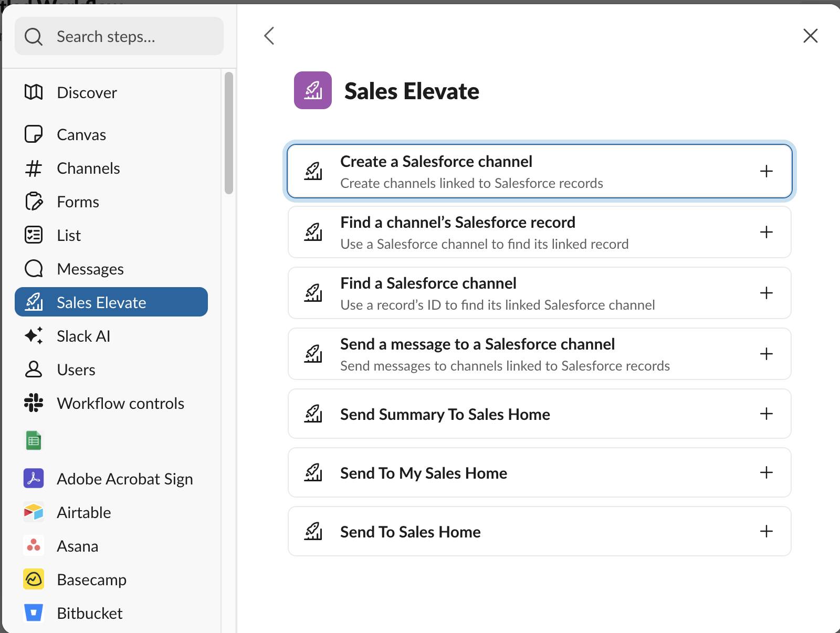
Task: Open the Discover category label
Action: click(87, 92)
